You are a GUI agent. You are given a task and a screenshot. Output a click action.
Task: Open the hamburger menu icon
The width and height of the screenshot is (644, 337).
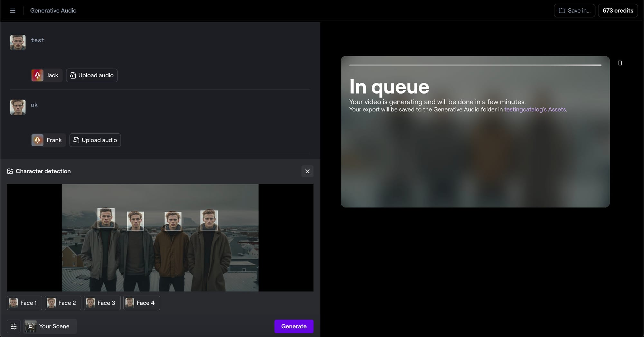pyautogui.click(x=13, y=11)
